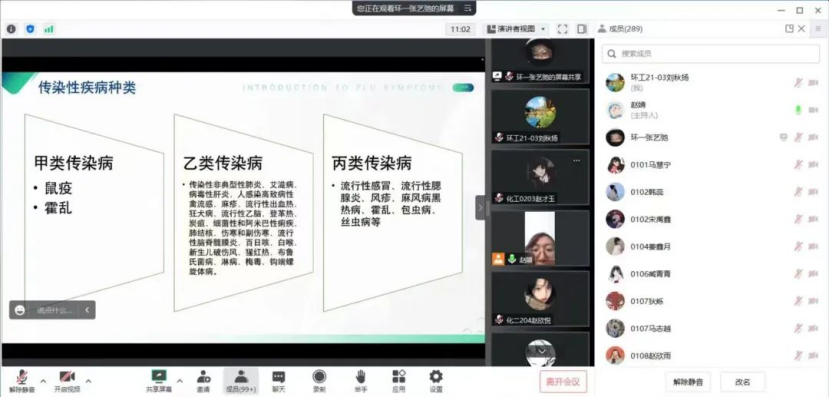Toggle members panel (成员) in toolbar

click(241, 381)
